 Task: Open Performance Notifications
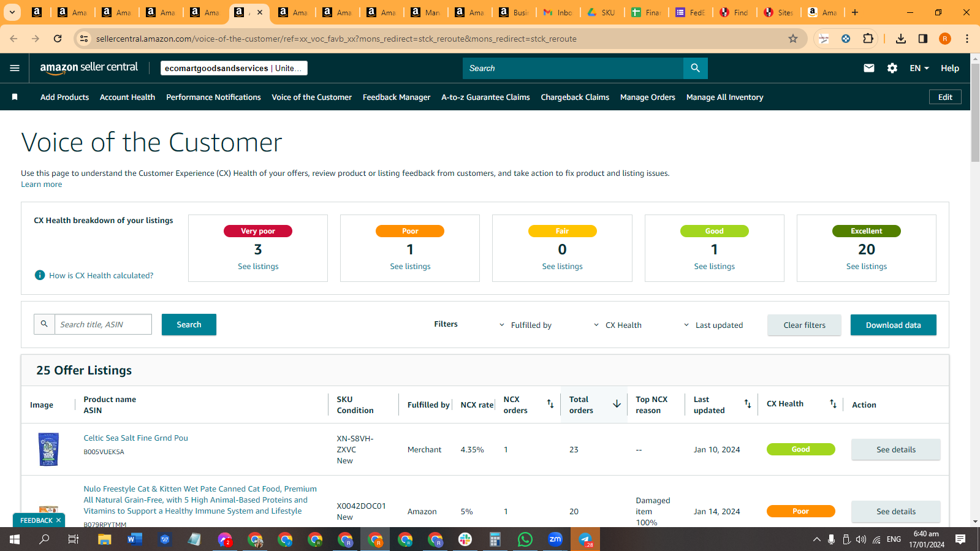coord(213,97)
